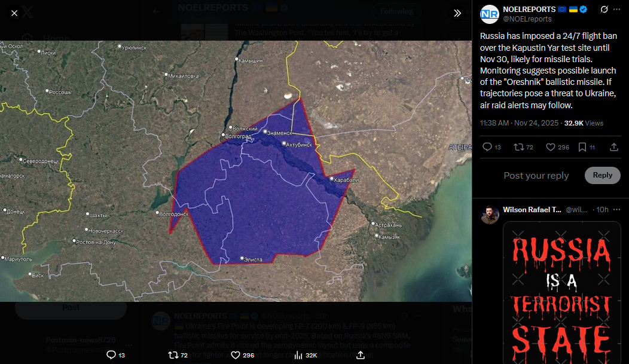This screenshot has width=629, height=364.
Task: Click the Wilson Rafael T... commenter name
Action: [532, 210]
